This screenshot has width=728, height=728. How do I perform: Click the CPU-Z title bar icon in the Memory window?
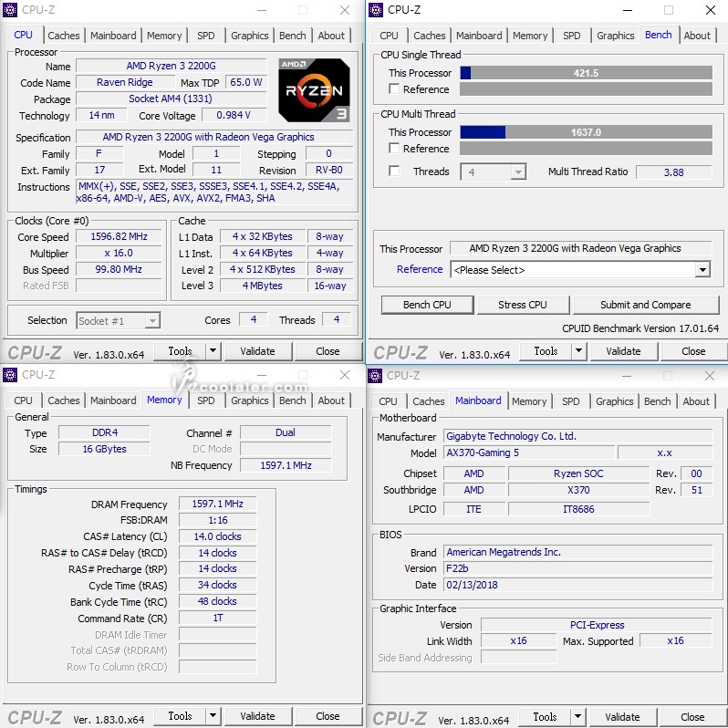(x=11, y=375)
